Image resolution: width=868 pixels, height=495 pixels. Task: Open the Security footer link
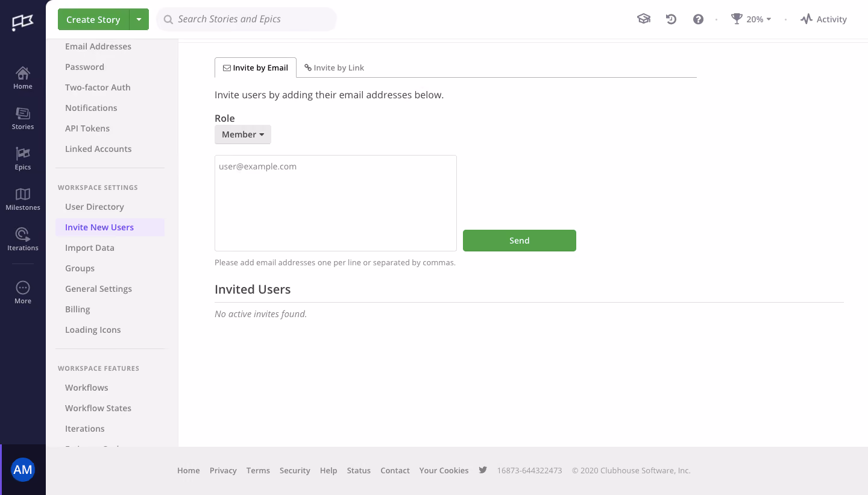coord(295,470)
